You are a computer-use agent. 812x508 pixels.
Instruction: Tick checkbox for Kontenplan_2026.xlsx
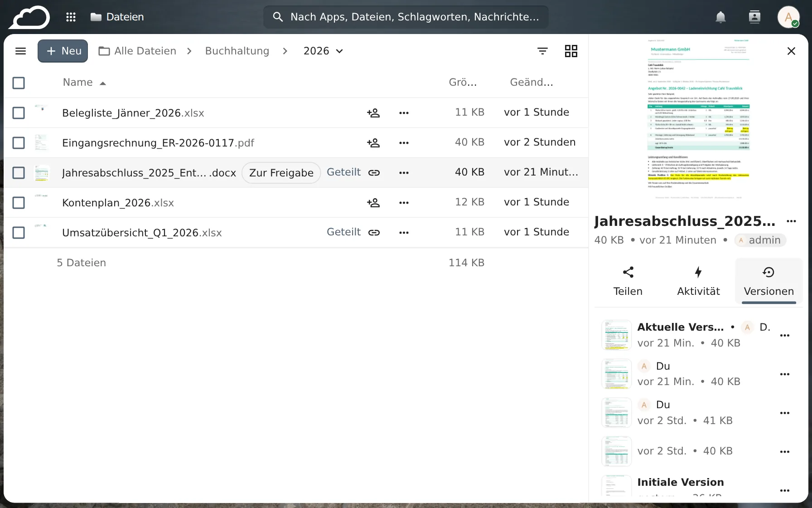[x=19, y=203]
